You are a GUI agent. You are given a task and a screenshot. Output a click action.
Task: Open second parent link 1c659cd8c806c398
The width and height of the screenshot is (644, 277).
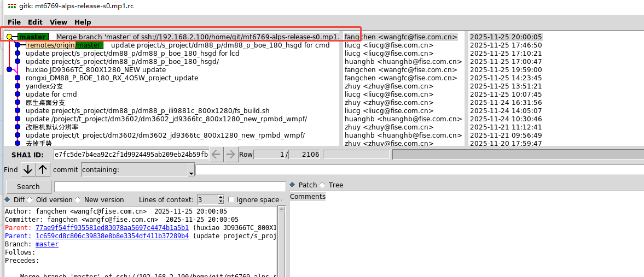pyautogui.click(x=112, y=236)
